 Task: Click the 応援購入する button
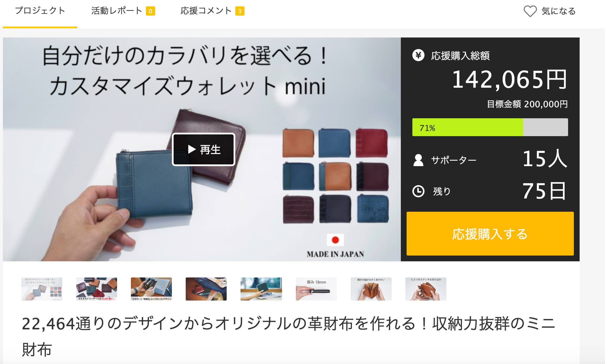pos(490,234)
